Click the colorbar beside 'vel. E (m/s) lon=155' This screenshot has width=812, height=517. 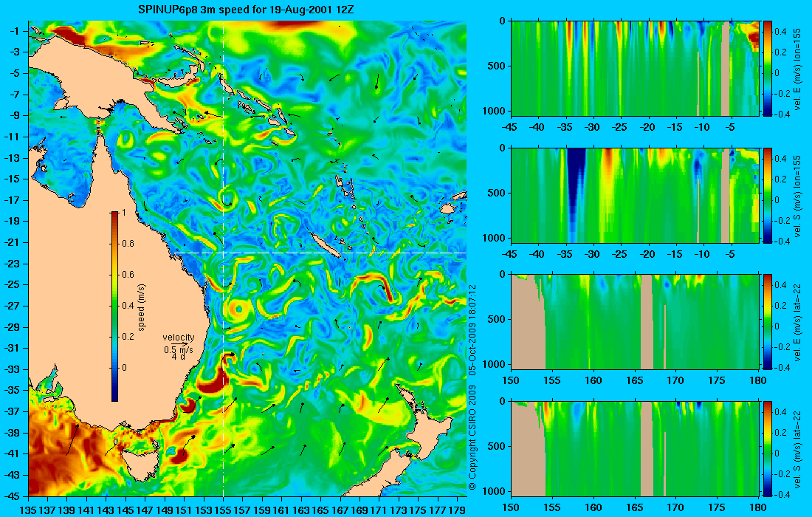point(768,68)
